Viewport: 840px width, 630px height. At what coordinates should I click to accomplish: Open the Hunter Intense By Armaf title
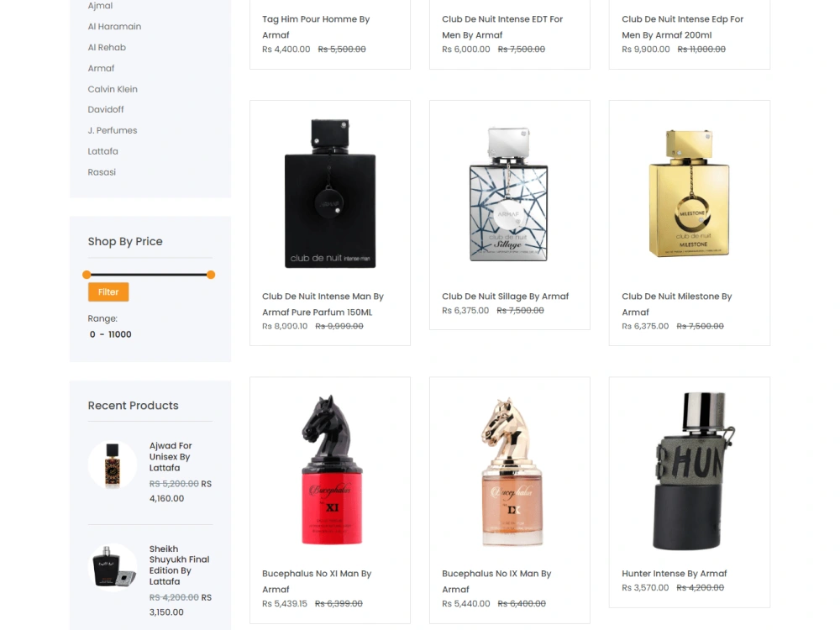coord(674,573)
